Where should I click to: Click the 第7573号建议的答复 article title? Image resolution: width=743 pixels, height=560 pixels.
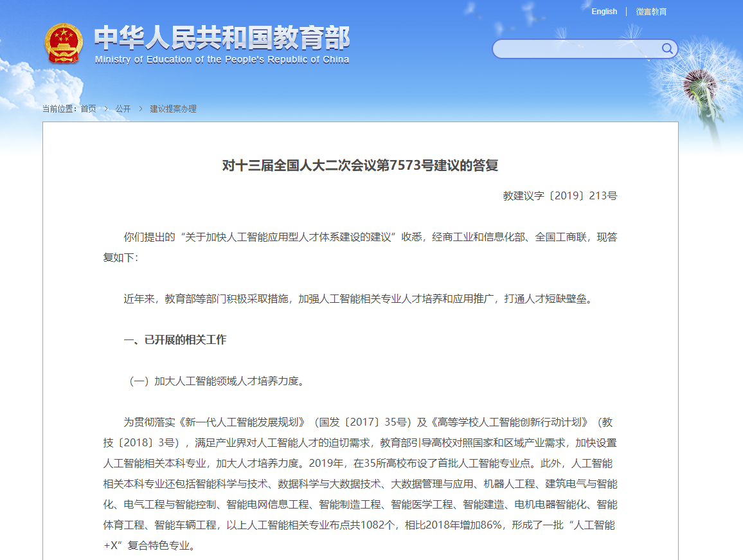[x=360, y=165]
